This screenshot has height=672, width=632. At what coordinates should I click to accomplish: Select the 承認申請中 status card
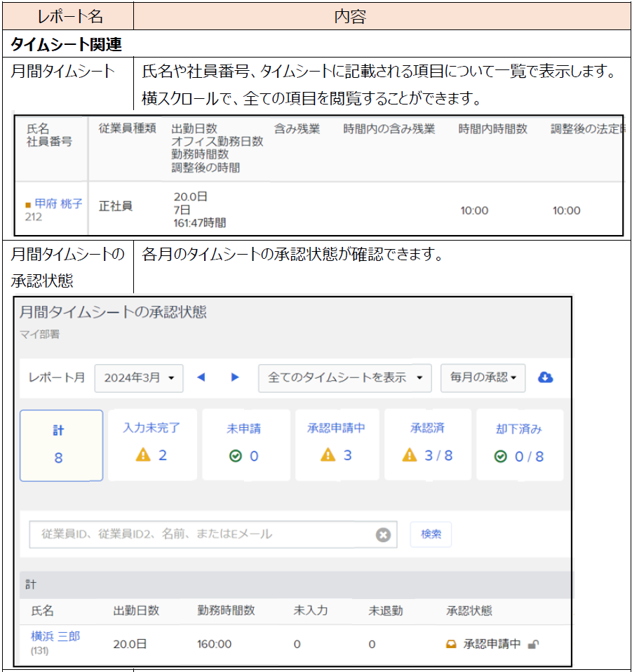(337, 445)
